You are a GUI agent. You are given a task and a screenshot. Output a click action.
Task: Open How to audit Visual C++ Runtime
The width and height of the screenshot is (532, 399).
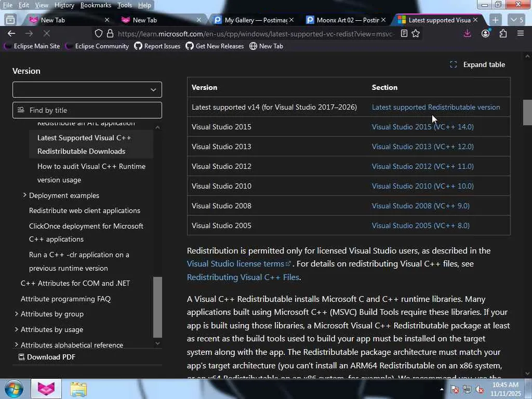coord(91,173)
